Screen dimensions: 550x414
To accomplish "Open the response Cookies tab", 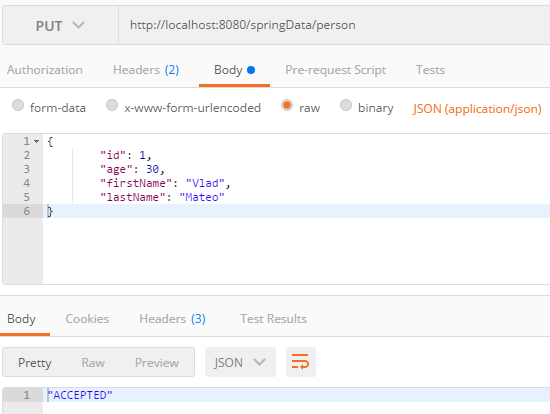I will point(87,319).
